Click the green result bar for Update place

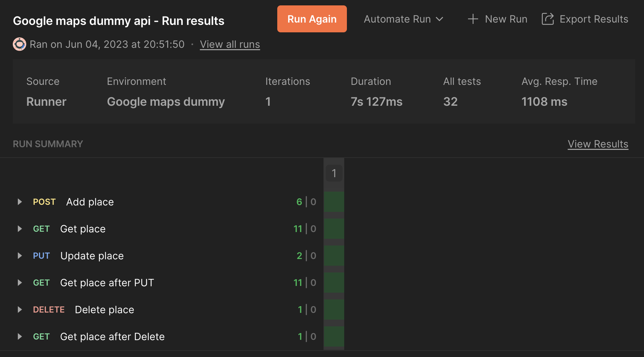point(334,256)
